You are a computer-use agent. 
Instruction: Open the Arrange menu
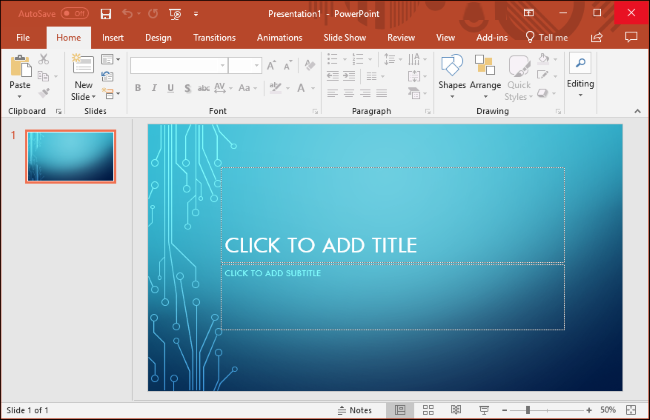[485, 74]
